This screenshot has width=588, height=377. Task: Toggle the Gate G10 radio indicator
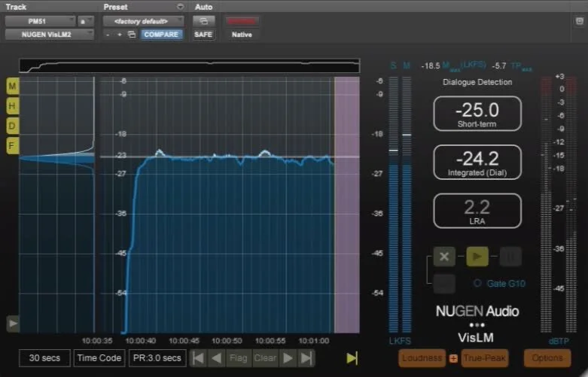tap(477, 283)
